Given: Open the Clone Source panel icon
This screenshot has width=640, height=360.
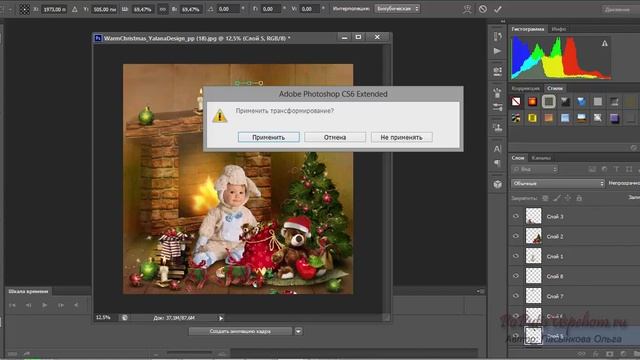Looking at the screenshot, I should [497, 128].
